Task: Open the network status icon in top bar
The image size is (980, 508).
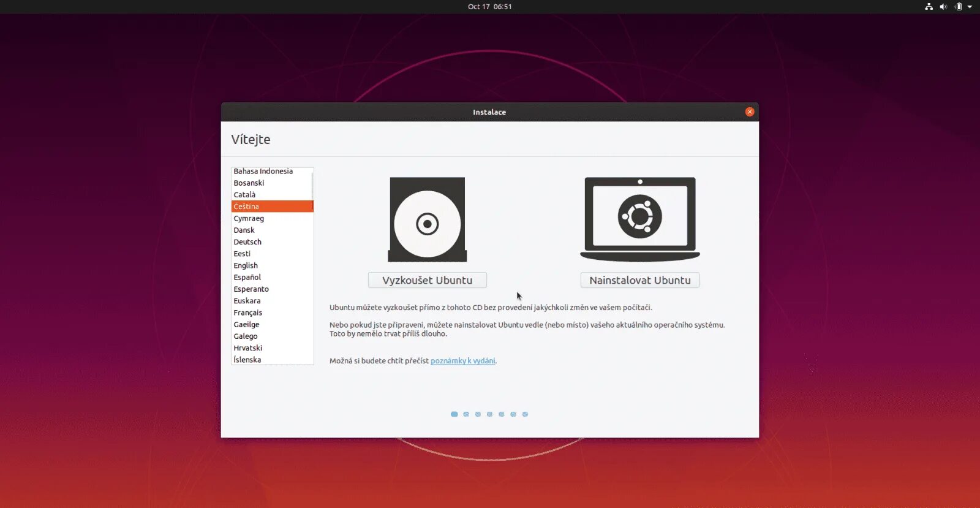Action: [929, 7]
